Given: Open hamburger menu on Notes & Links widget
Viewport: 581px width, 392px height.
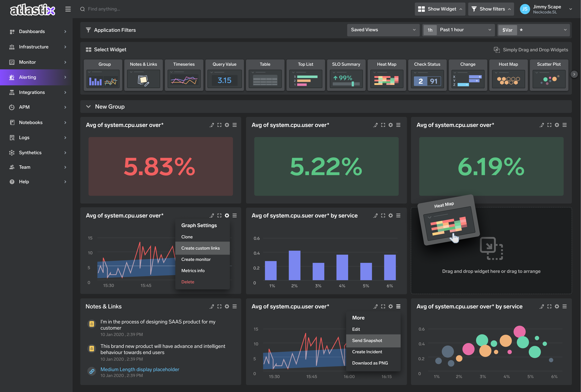Looking at the screenshot, I should click(235, 307).
